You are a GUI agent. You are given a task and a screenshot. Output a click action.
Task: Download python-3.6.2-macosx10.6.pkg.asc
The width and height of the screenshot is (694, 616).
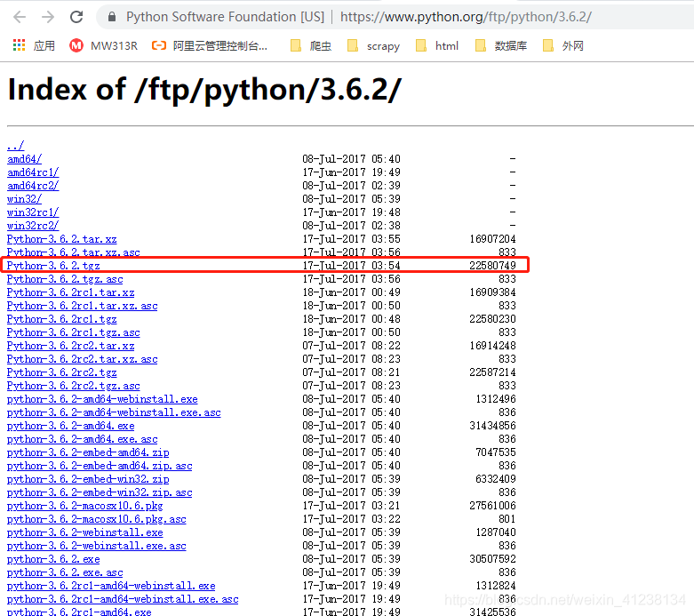tap(97, 519)
